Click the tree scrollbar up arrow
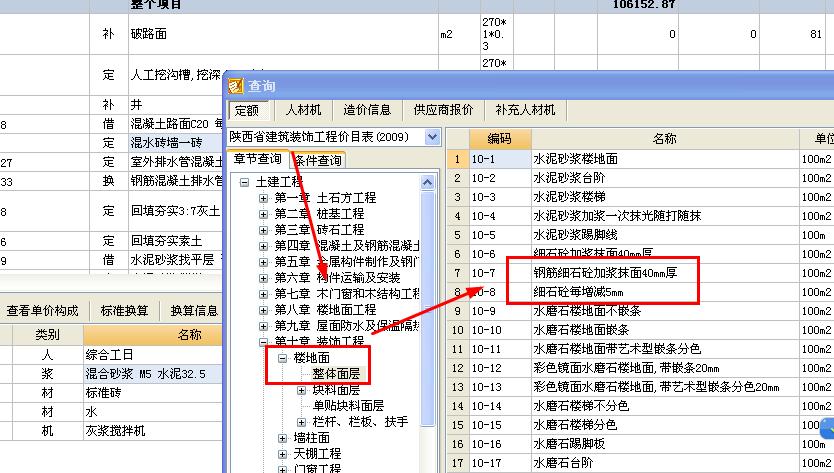The width and height of the screenshot is (834, 473). (x=428, y=183)
